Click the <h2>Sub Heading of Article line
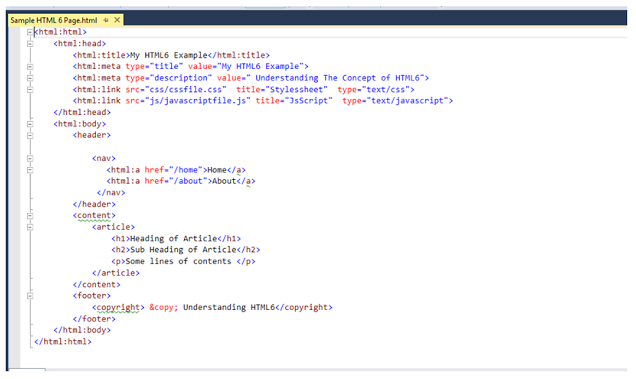This screenshot has width=636, height=379. 186,250
